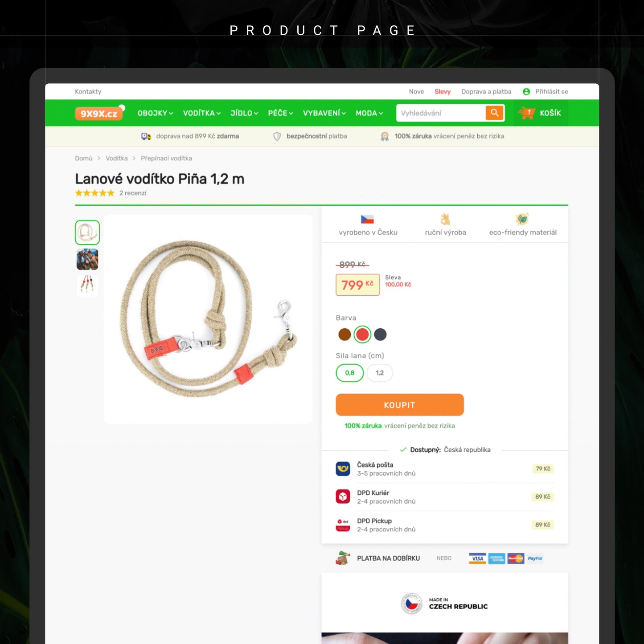Select rope thickness 0,8
The height and width of the screenshot is (644, 644).
pos(350,373)
